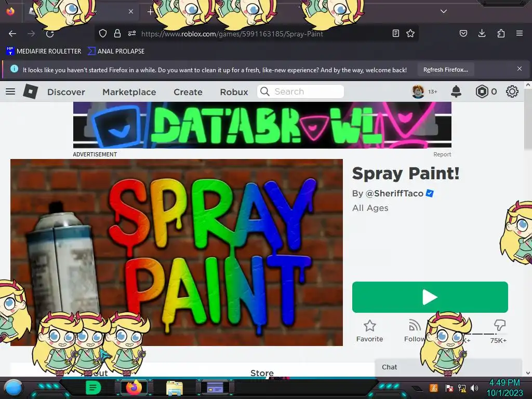Open Roblox notifications bell
This screenshot has height=399, width=532.
click(x=456, y=91)
